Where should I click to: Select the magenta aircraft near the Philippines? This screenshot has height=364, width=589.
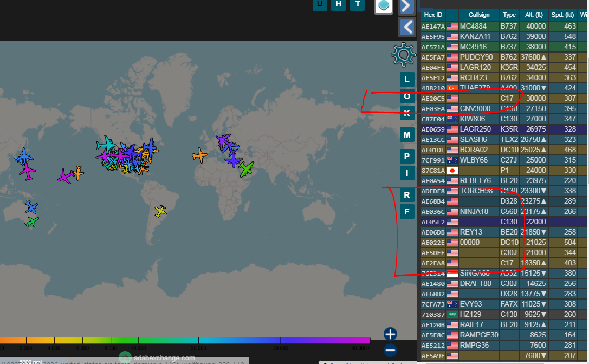click(28, 172)
